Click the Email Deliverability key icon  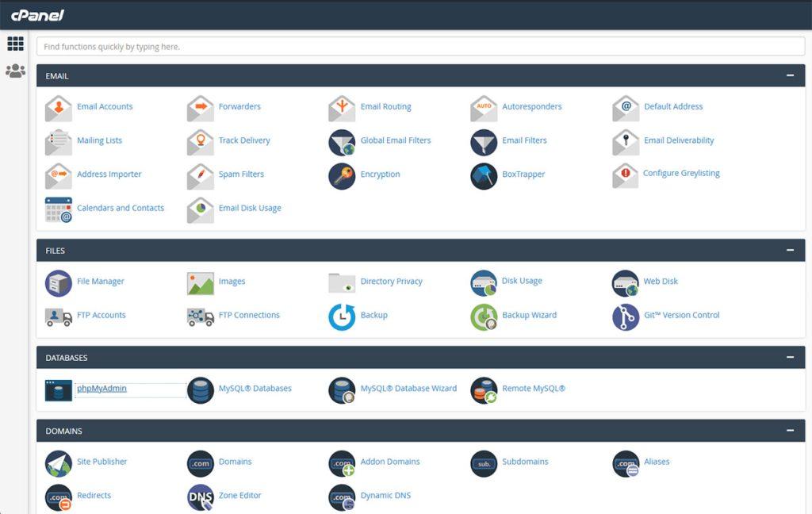coord(626,142)
